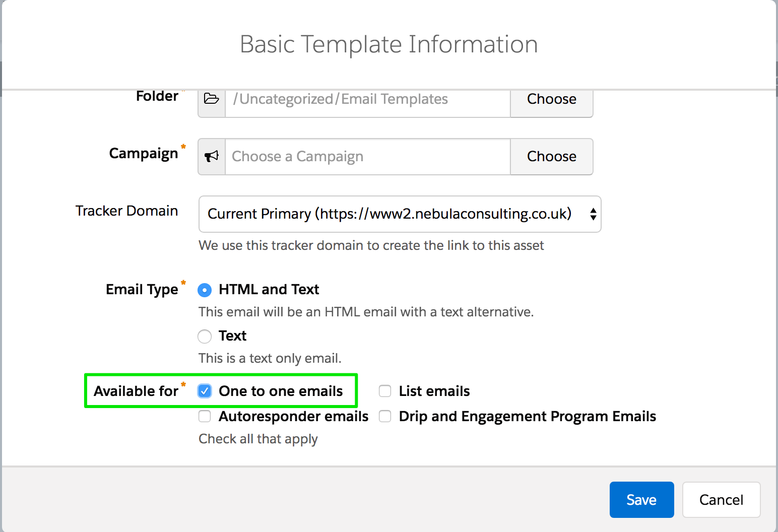Click the Tracker Domain field label
778x532 pixels.
126,211
